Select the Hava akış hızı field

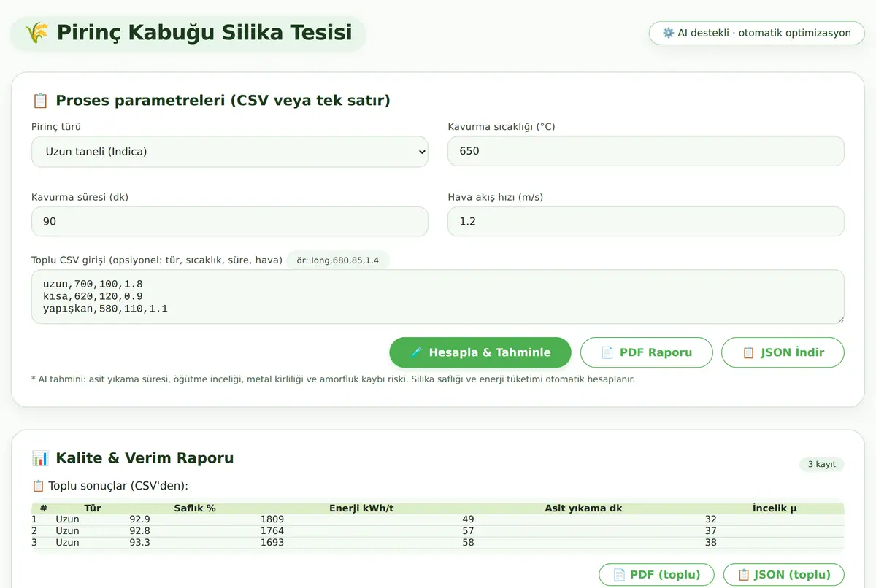646,222
